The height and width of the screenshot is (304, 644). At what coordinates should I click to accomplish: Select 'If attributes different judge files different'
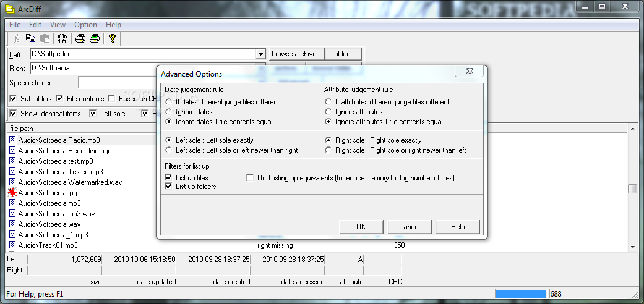tap(328, 102)
